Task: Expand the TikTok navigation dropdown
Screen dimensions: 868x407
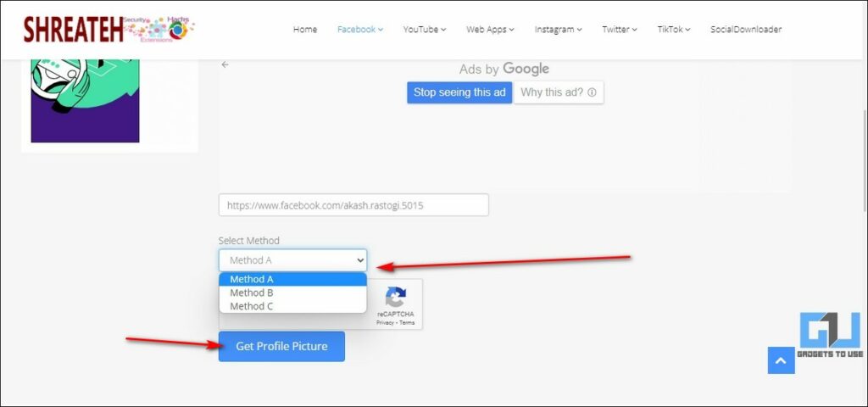Action: [x=673, y=29]
